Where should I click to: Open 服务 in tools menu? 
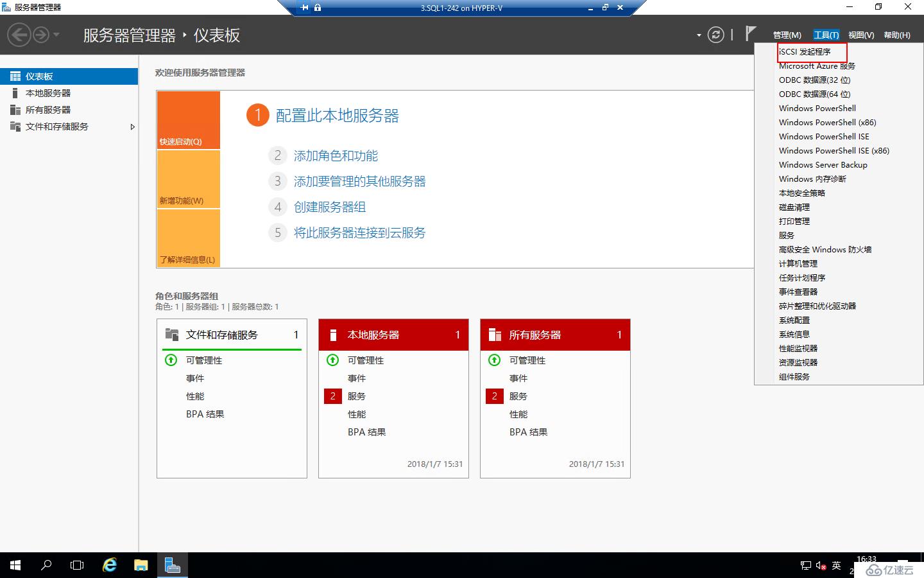(787, 235)
